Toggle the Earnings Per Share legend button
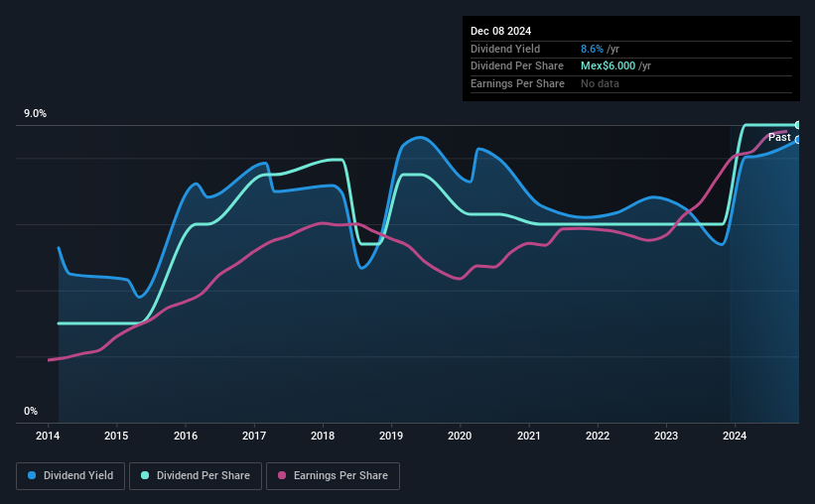 pos(333,476)
